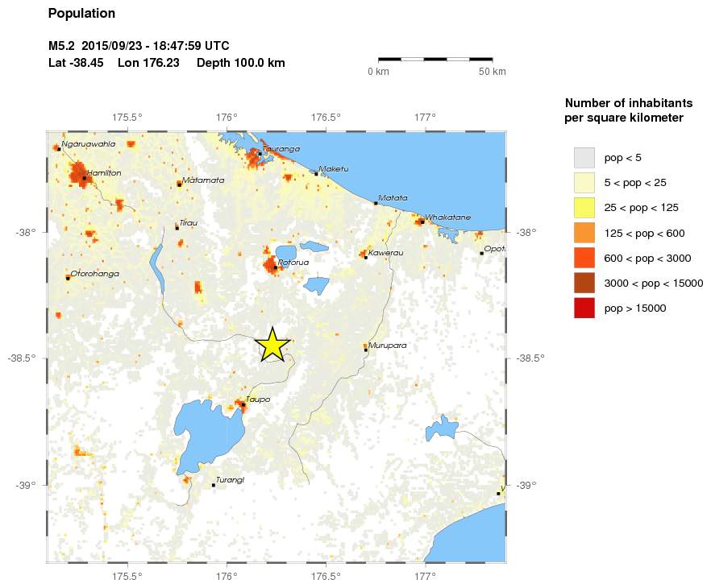The image size is (711, 588).
Task: Click the 'Tirau' town label
Action: click(189, 223)
